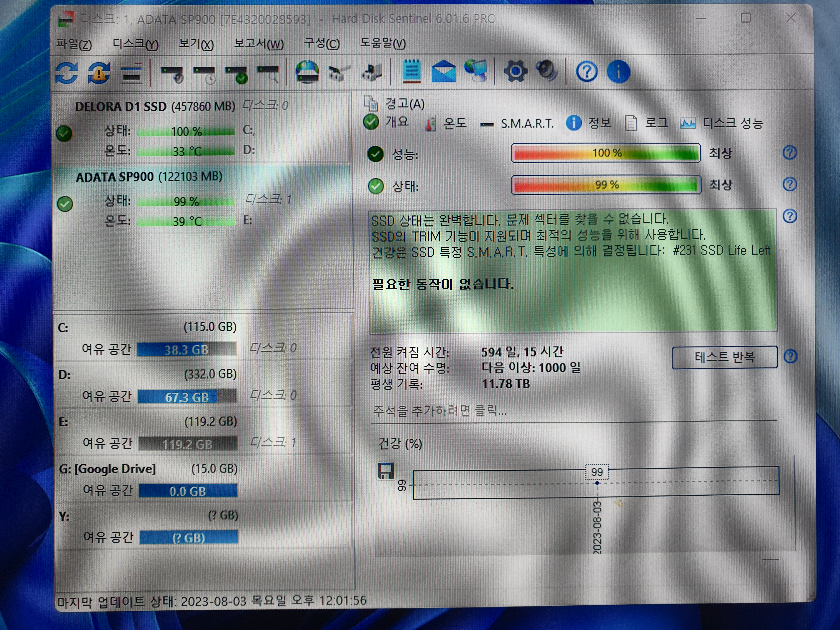Click the disk list toolbar icon with stacked lines
840x630 pixels.
point(132,74)
